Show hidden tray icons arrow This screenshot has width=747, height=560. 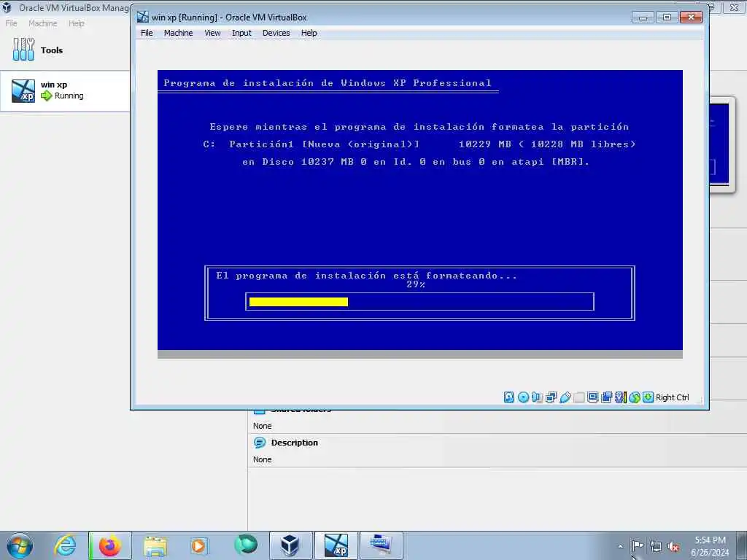pyautogui.click(x=620, y=547)
